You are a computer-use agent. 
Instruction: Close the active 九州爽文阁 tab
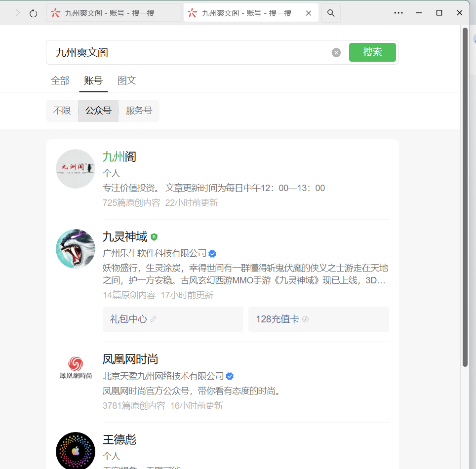click(x=309, y=13)
